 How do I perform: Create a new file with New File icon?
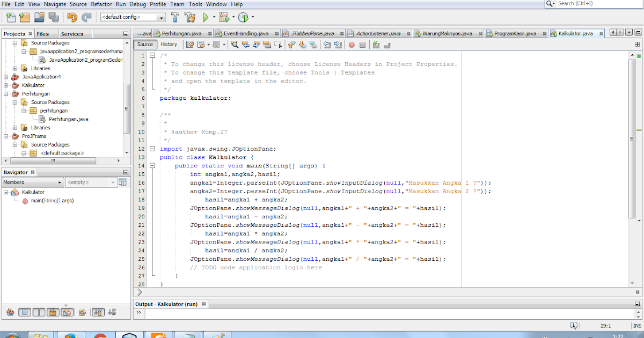pos(10,17)
